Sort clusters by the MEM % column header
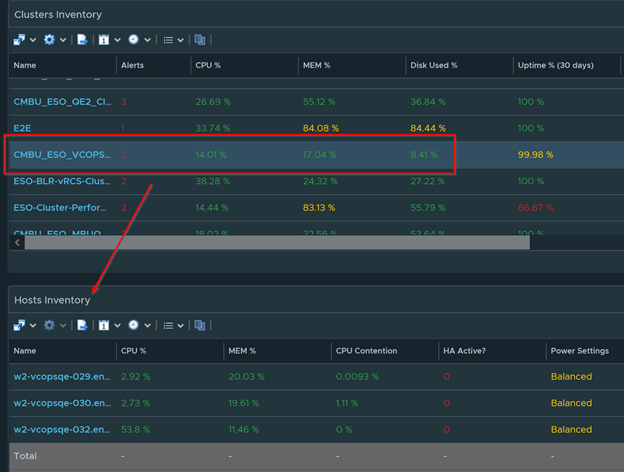 tap(320, 65)
